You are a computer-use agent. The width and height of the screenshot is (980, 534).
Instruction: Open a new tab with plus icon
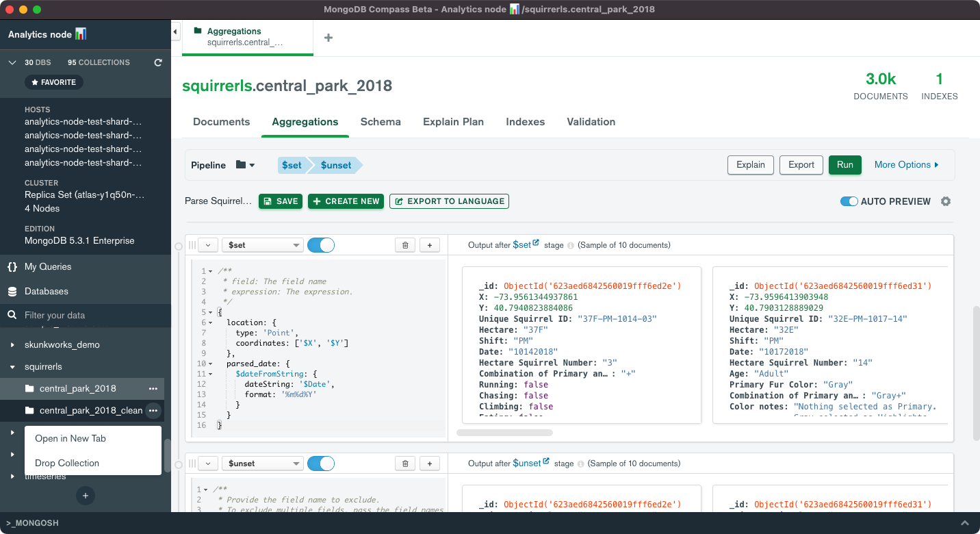[x=328, y=38]
